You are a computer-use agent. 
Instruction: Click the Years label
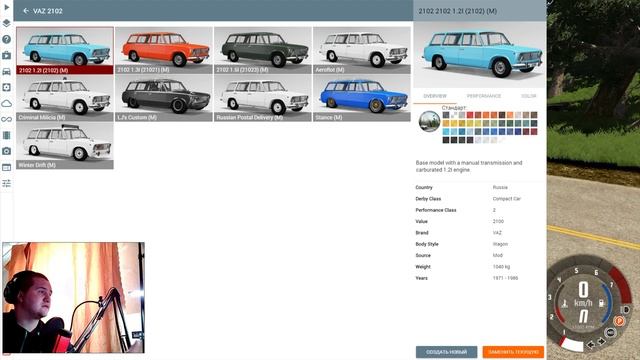point(421,278)
